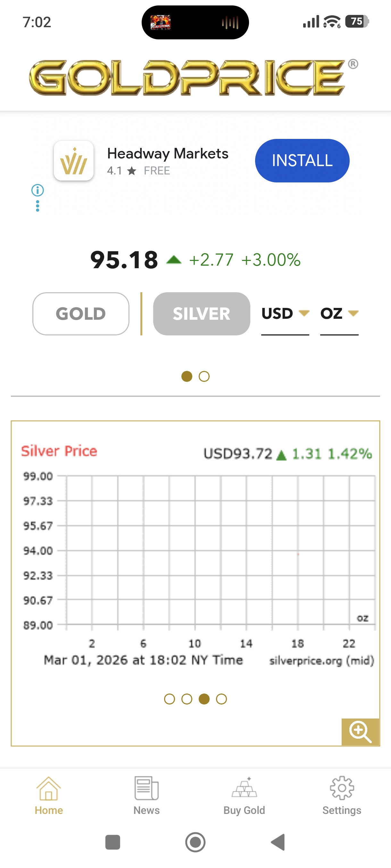Select fourth chart page indicator dot
Viewport: 391px width, 868px height.
tap(221, 699)
